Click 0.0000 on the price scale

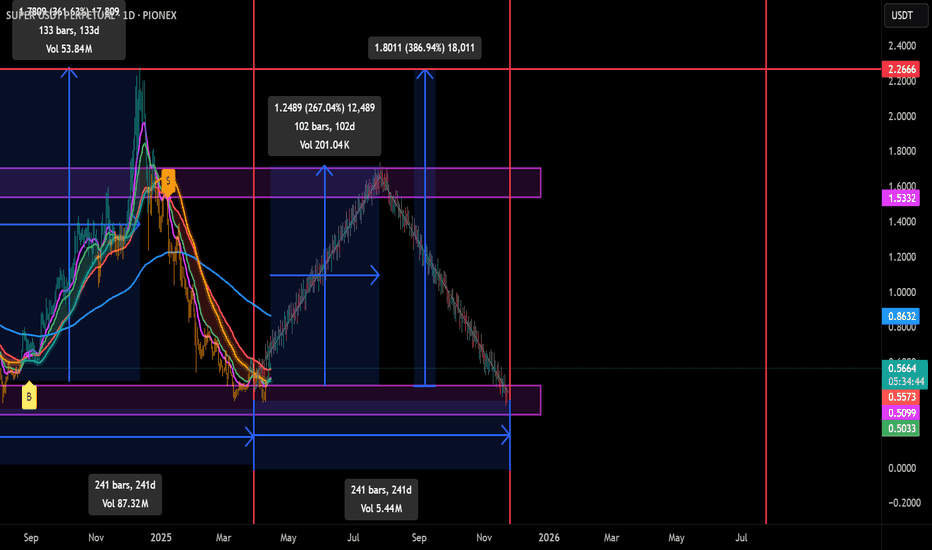tap(902, 468)
